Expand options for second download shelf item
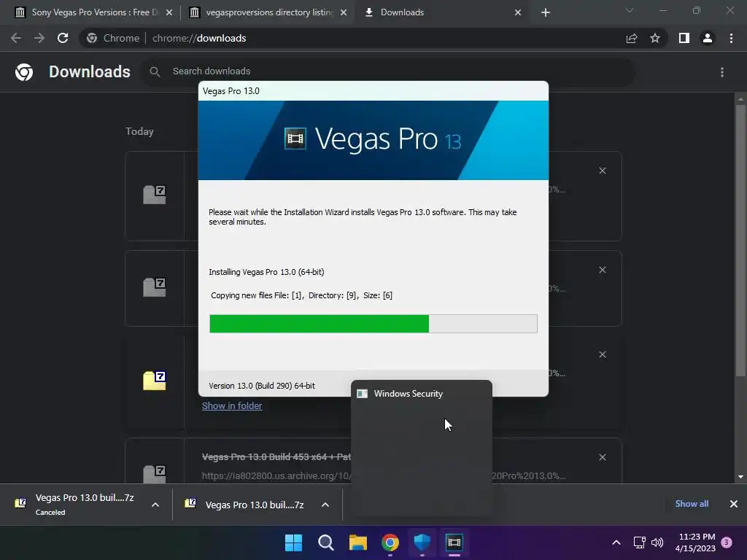The height and width of the screenshot is (560, 747). [x=325, y=505]
